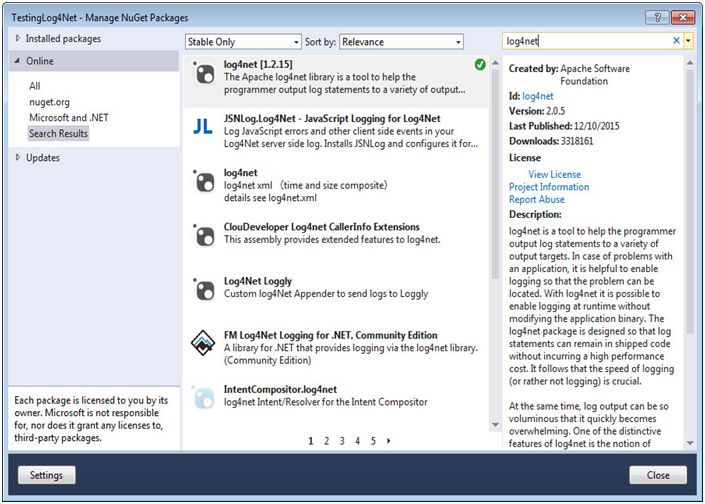Click the help question mark button
Image resolution: width=705 pixels, height=504 pixels.
point(657,18)
